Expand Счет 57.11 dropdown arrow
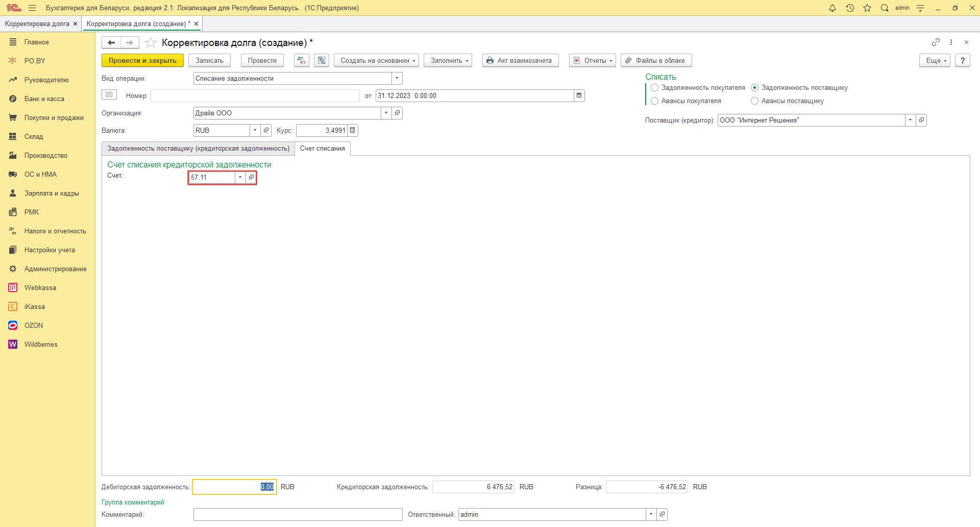This screenshot has width=980, height=527. (240, 177)
